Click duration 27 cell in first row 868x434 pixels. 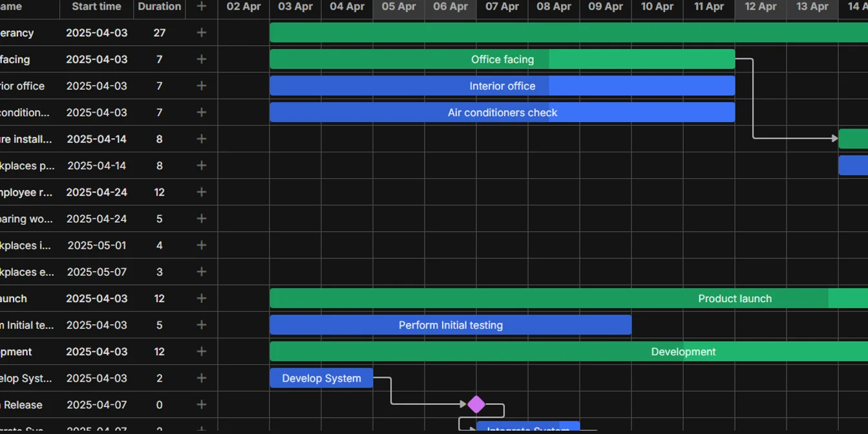pyautogui.click(x=159, y=33)
